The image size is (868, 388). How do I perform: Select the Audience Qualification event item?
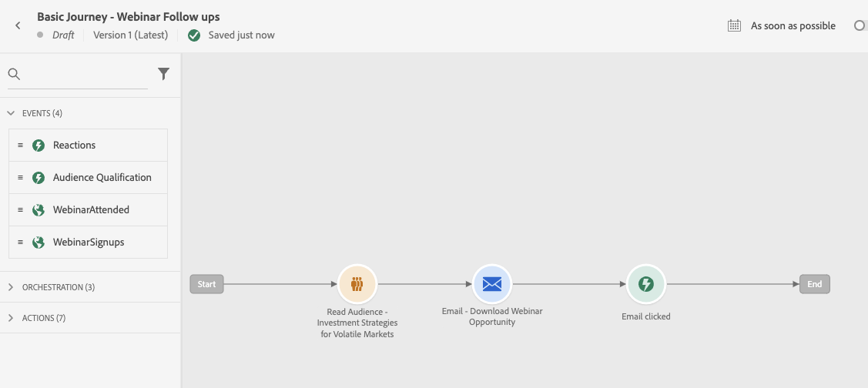click(x=88, y=178)
